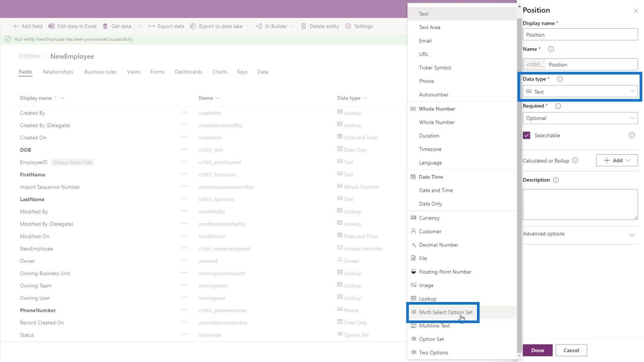Switch to the Data tab
The image size is (644, 362).
click(263, 72)
